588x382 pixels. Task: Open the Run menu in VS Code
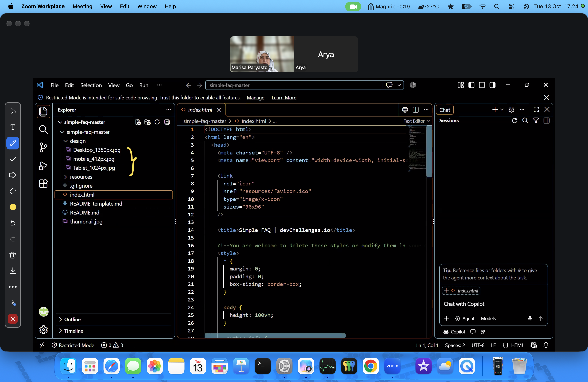(144, 85)
